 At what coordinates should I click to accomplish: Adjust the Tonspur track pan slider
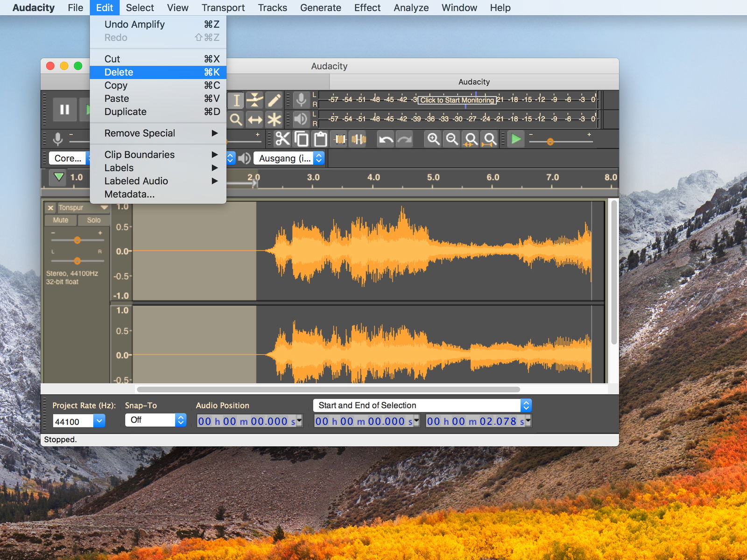(x=77, y=261)
